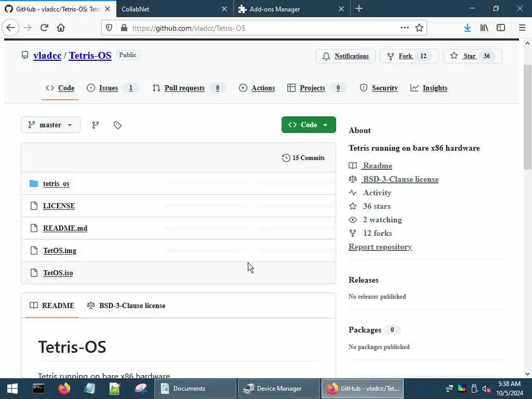The width and height of the screenshot is (532, 399).
Task: Open the Firefox hamburger menu
Action: [x=522, y=28]
